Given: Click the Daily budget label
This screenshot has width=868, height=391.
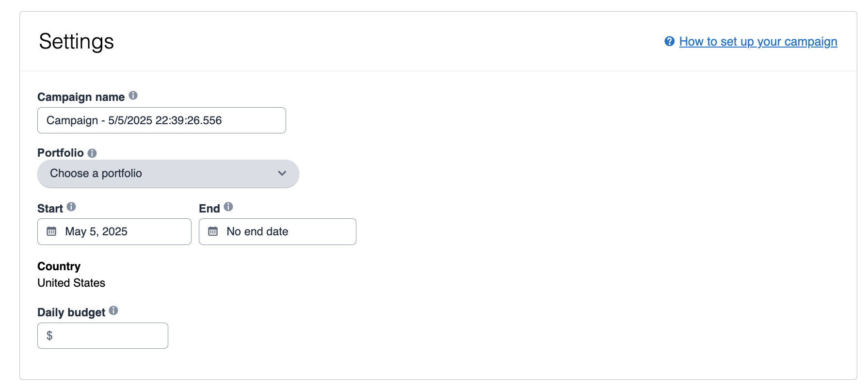Looking at the screenshot, I should pos(71,312).
